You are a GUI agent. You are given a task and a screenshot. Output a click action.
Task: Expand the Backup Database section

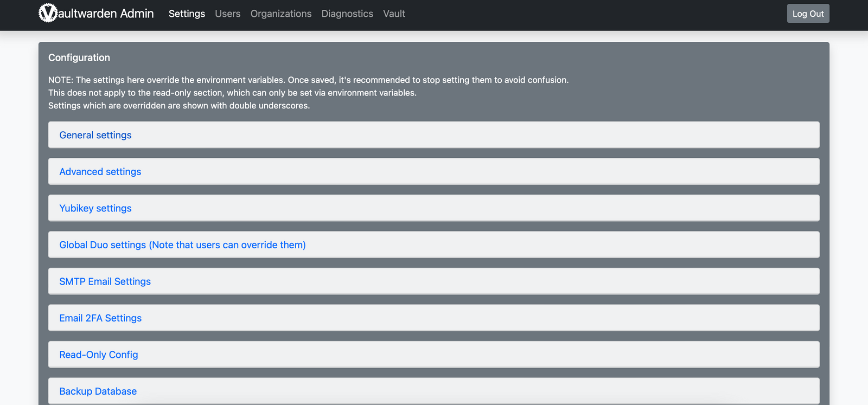[98, 391]
